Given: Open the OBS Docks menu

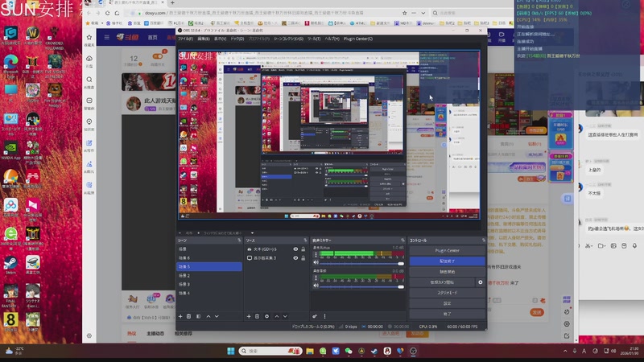Looking at the screenshot, I should [237, 39].
